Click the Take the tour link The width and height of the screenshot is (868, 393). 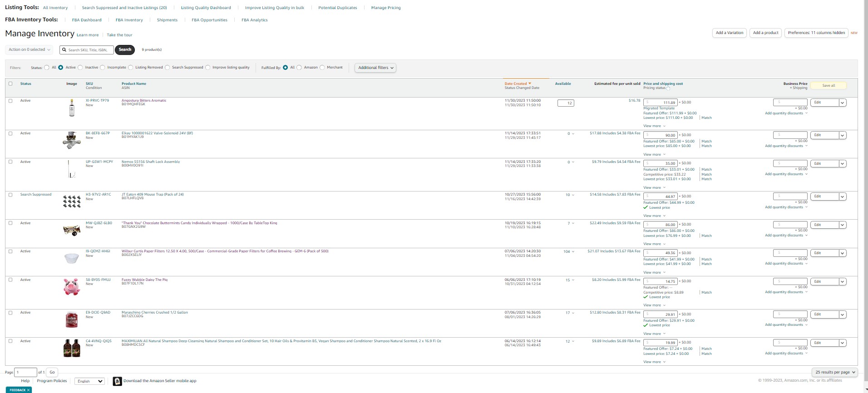coord(120,35)
